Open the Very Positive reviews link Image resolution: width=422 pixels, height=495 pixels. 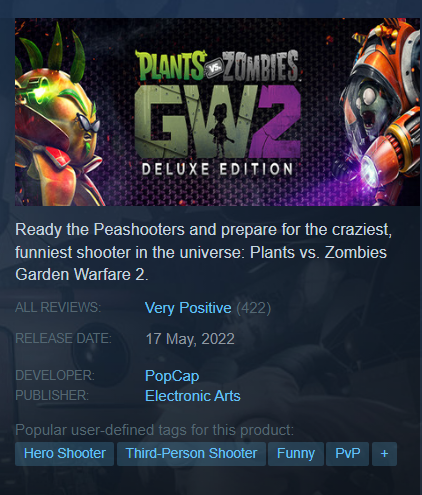point(188,308)
